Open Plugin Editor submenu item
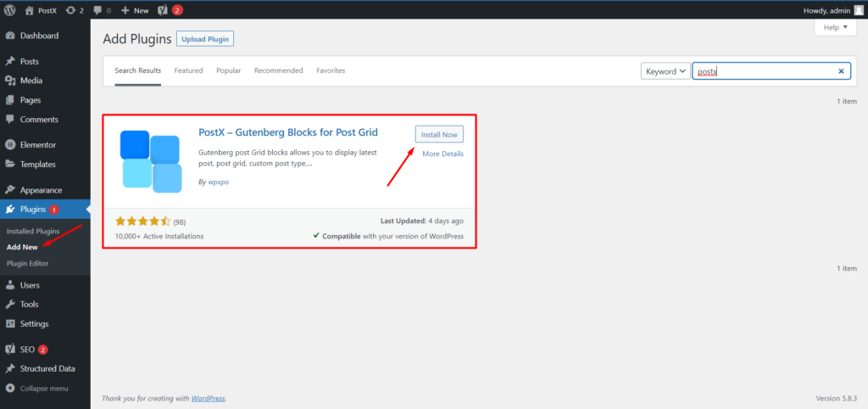868x409 pixels. tap(28, 263)
